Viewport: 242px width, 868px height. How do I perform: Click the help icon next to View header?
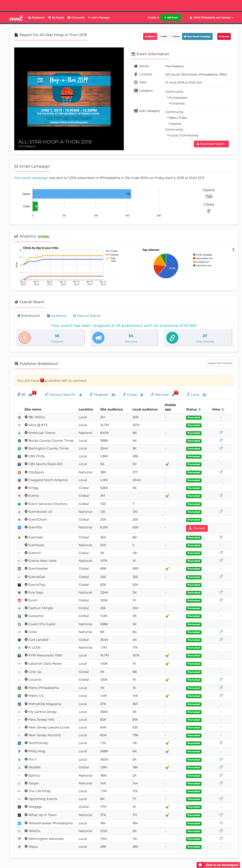coord(222,409)
